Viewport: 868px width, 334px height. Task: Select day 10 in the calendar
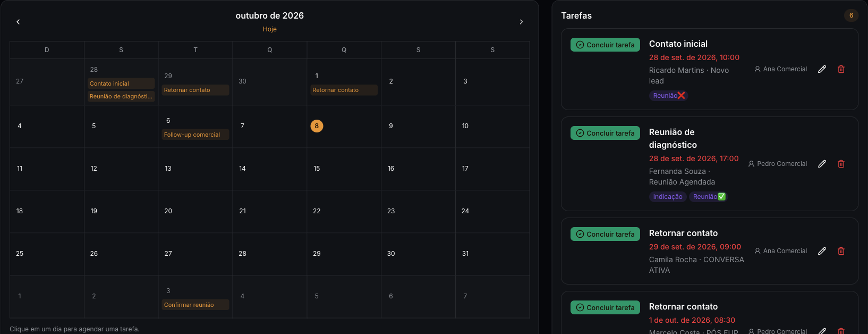492,126
